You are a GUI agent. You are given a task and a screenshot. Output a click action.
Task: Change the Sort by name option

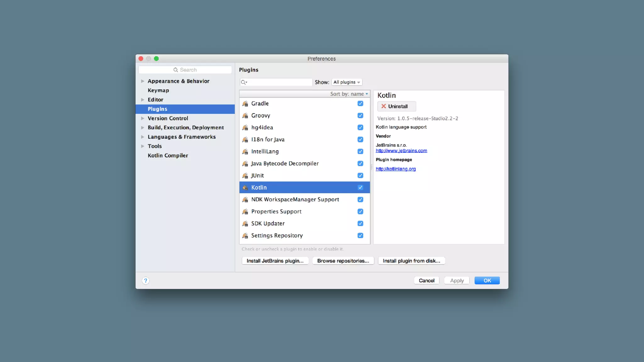pos(349,94)
